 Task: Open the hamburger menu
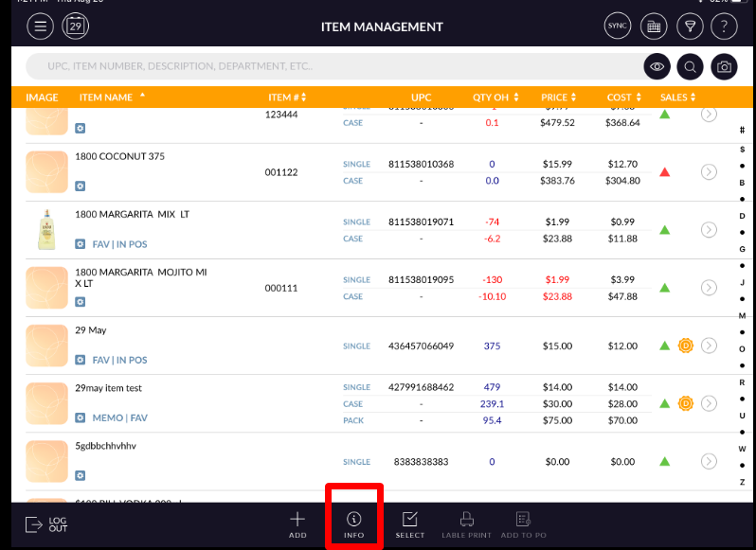tap(40, 27)
